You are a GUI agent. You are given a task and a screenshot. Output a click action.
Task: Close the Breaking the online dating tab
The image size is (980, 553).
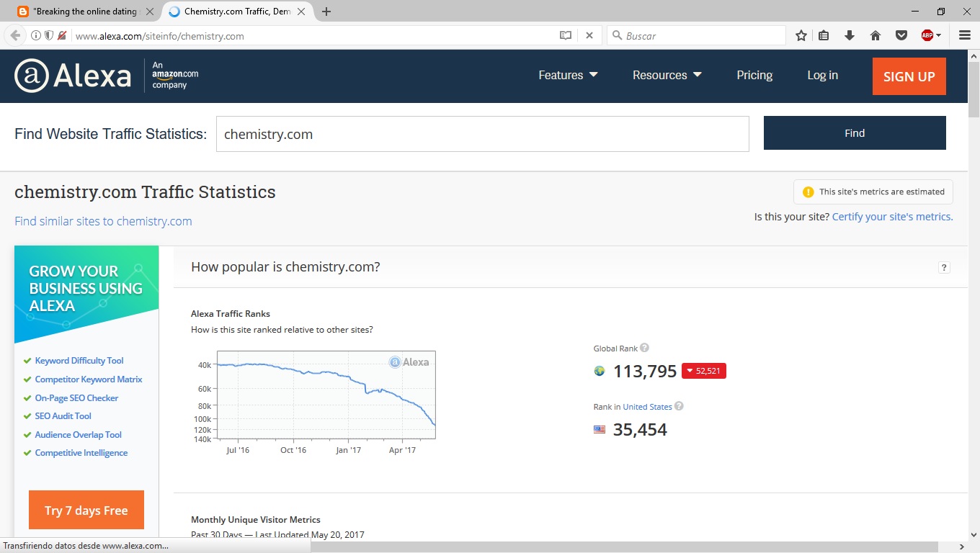[150, 12]
